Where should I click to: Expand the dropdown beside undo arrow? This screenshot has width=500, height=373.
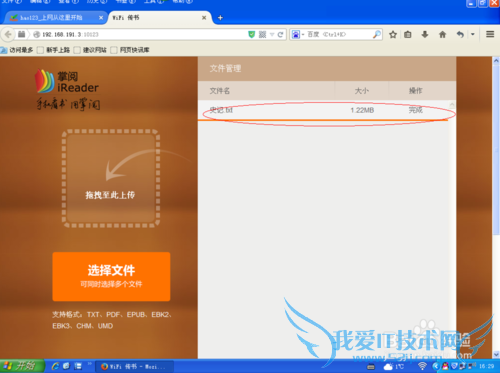(x=473, y=34)
